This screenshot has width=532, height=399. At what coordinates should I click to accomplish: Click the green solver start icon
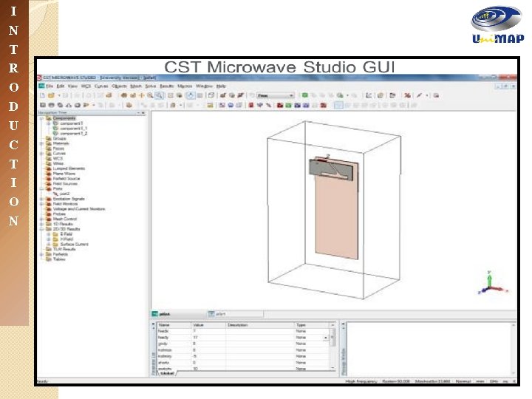tap(304, 95)
